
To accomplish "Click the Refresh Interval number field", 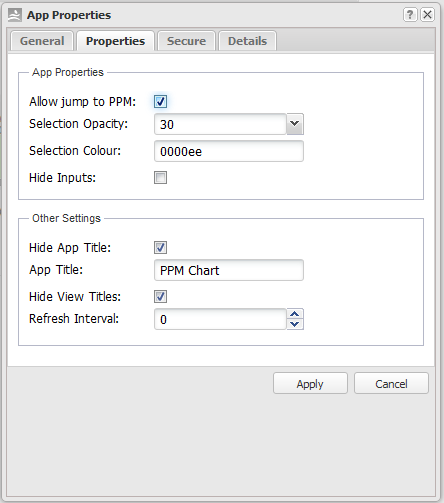I will tap(220, 319).
